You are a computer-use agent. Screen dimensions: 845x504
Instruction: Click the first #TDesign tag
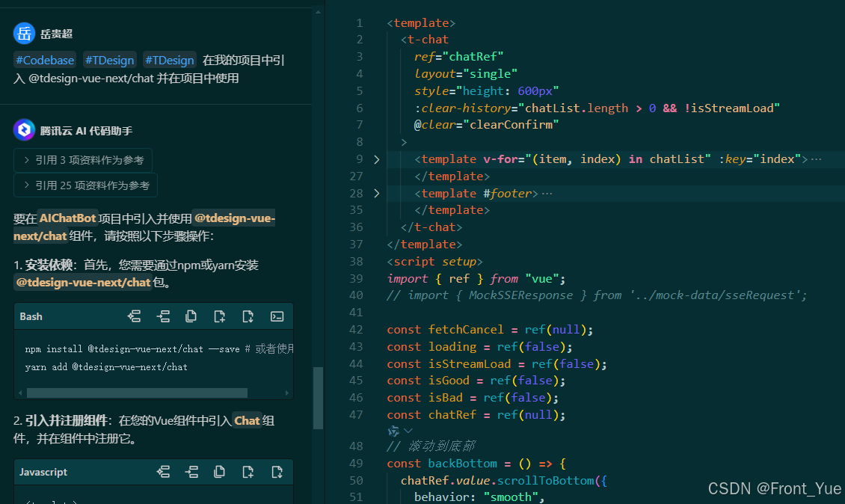coord(109,60)
